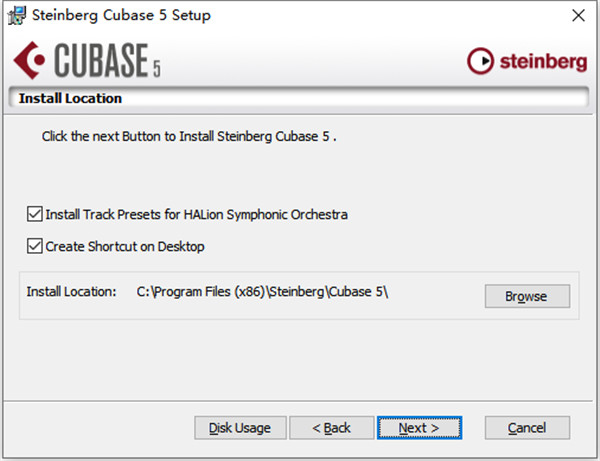Viewport: 600px width, 461px height.
Task: Click the 'Click the next Button' instruction text
Action: [x=189, y=135]
